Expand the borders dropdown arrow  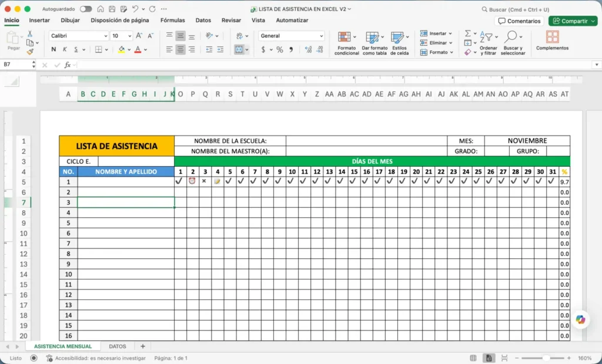click(106, 49)
